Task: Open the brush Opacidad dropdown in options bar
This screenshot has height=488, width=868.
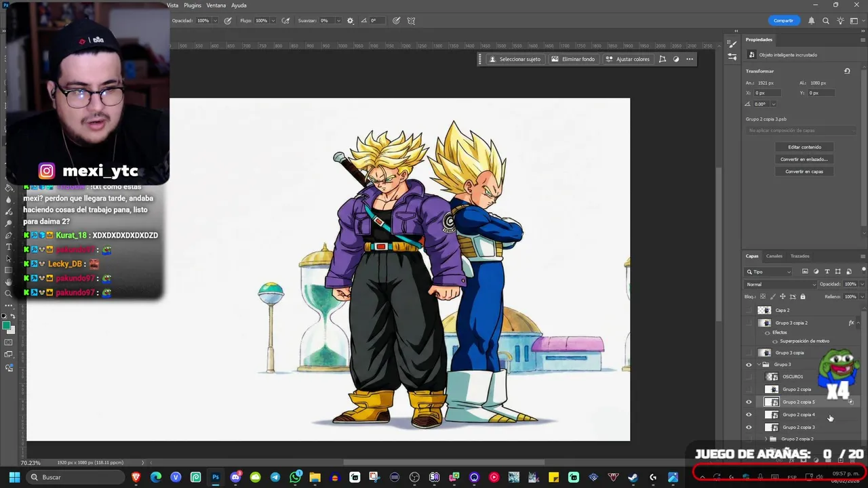Action: click(x=215, y=21)
